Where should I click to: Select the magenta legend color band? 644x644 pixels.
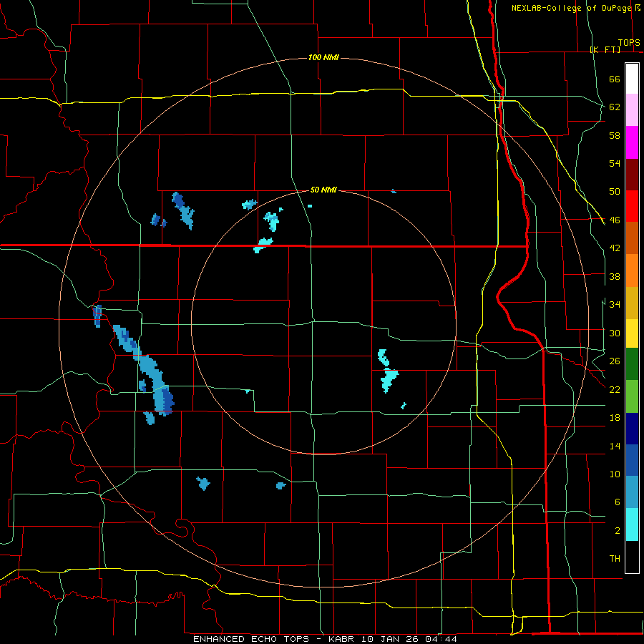pos(632,142)
